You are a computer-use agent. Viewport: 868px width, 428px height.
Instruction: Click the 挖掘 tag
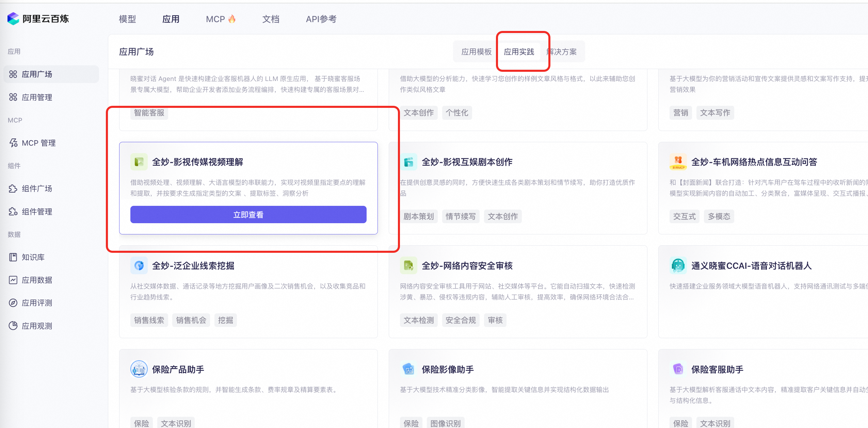tap(225, 320)
